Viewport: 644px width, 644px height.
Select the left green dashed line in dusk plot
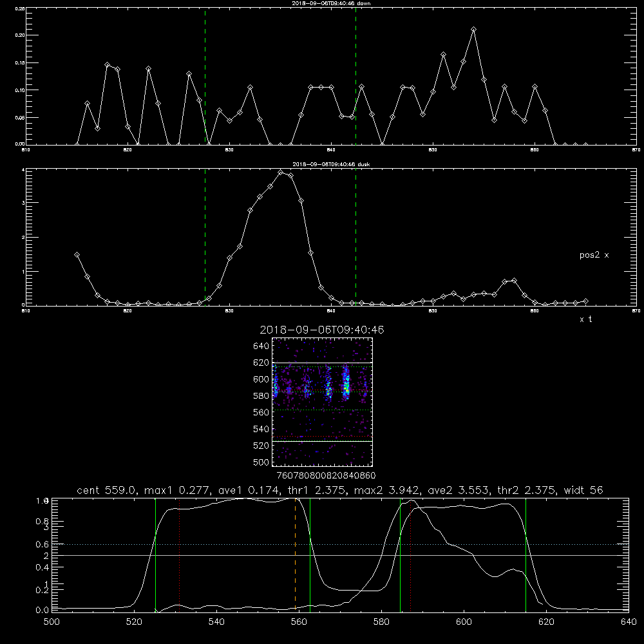[x=205, y=237]
